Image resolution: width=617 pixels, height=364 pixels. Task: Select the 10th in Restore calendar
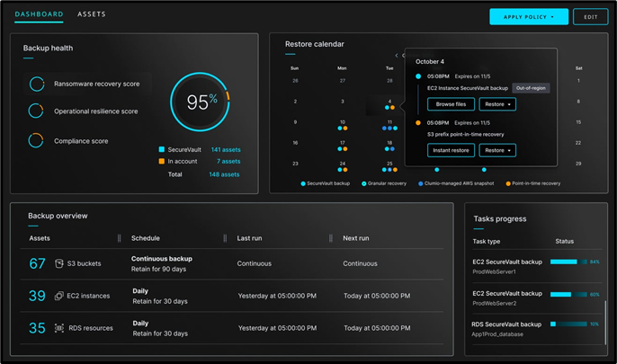coord(343,125)
